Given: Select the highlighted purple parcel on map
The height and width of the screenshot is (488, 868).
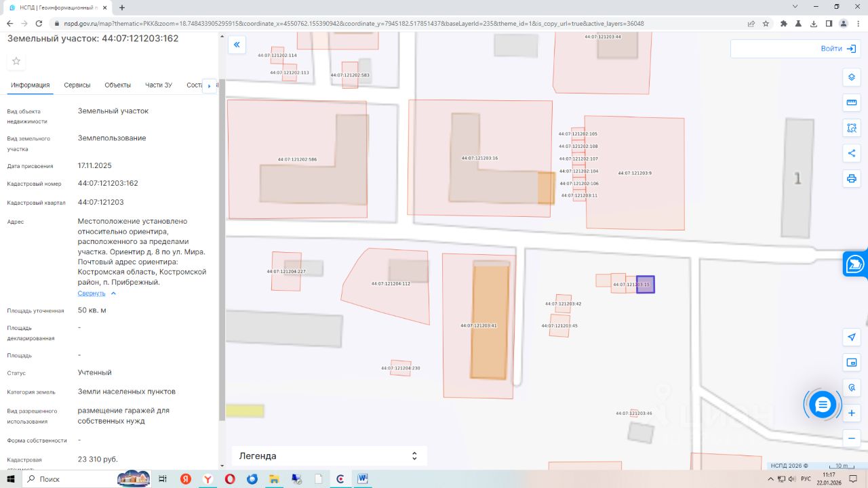Looking at the screenshot, I should pos(646,285).
